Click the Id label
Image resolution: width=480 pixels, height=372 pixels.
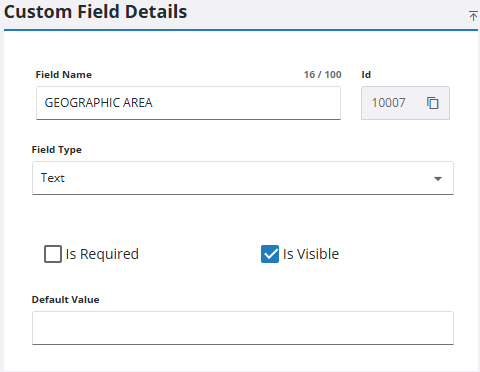[366, 75]
